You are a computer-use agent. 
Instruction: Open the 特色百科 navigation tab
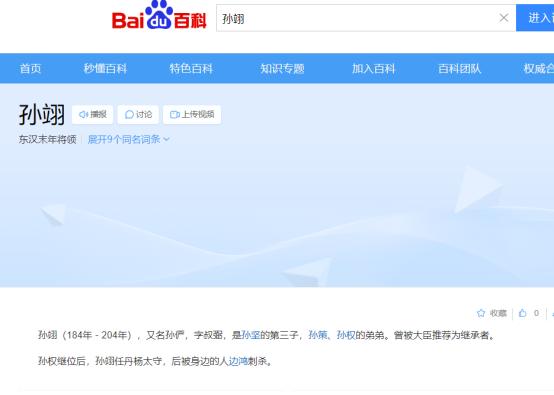coord(191,69)
